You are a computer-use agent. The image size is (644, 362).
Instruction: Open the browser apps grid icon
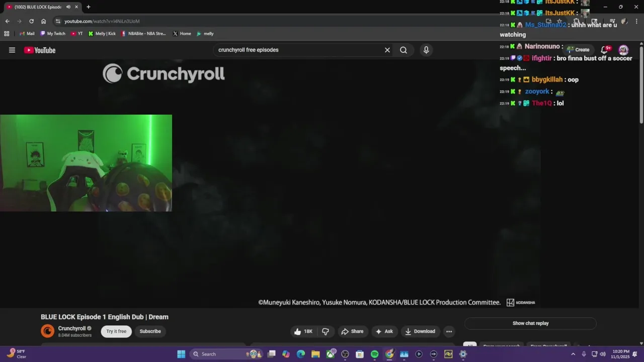click(7, 34)
